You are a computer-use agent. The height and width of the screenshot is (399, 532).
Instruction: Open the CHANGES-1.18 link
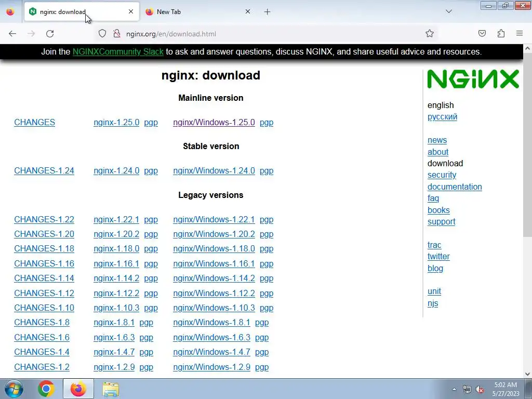click(x=44, y=249)
